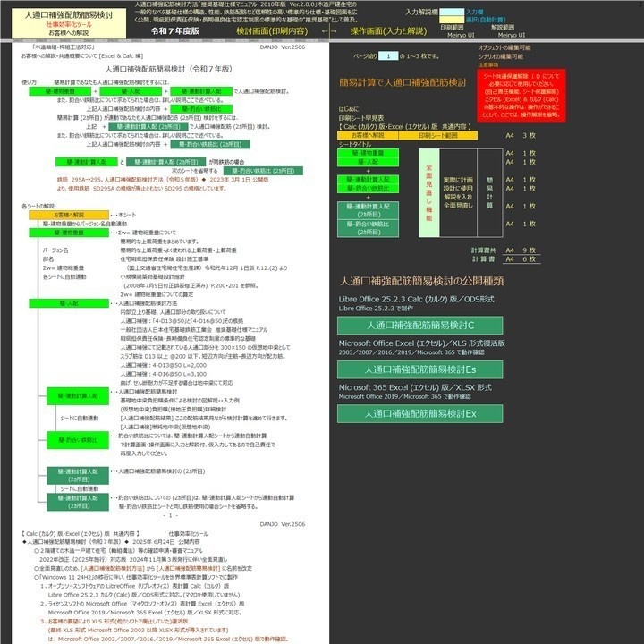This screenshot has height=644, width=644.
Task: Select the light blue 入力欄 legend swatch
Action: [452, 12]
